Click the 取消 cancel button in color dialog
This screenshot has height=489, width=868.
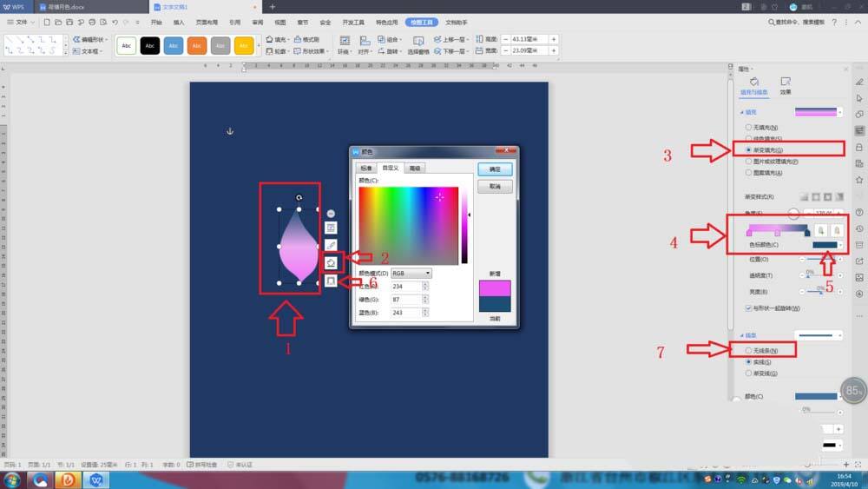point(495,186)
